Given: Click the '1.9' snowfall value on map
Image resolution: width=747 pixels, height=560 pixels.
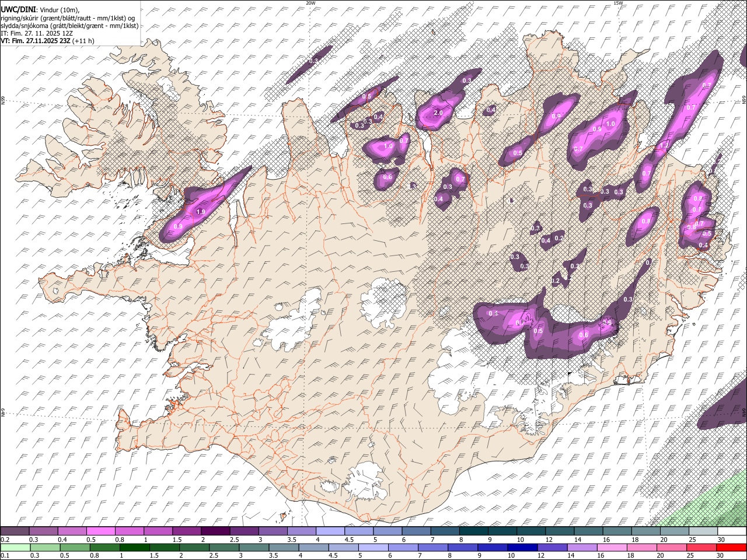Looking at the screenshot, I should pyautogui.click(x=201, y=212).
